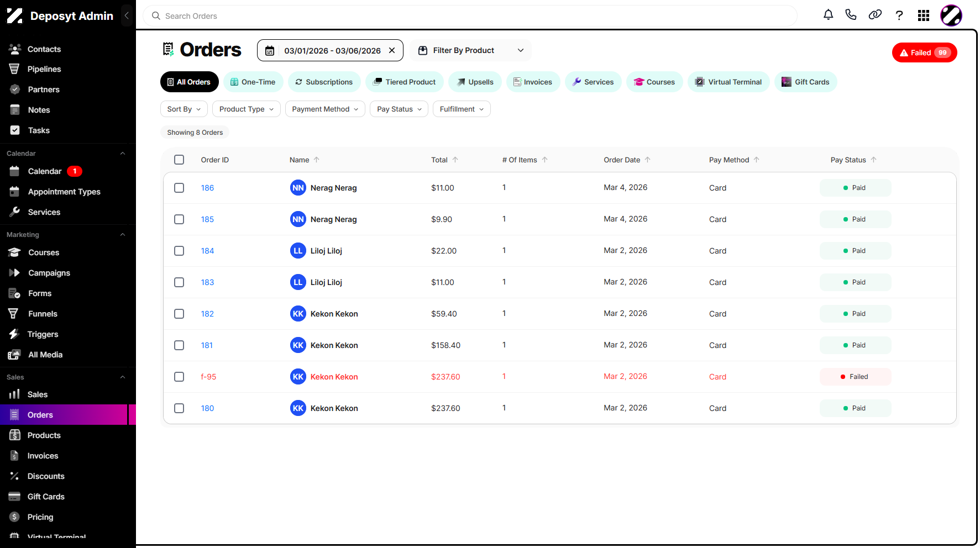Open the Sort By dropdown
The image size is (980, 548).
coord(184,109)
